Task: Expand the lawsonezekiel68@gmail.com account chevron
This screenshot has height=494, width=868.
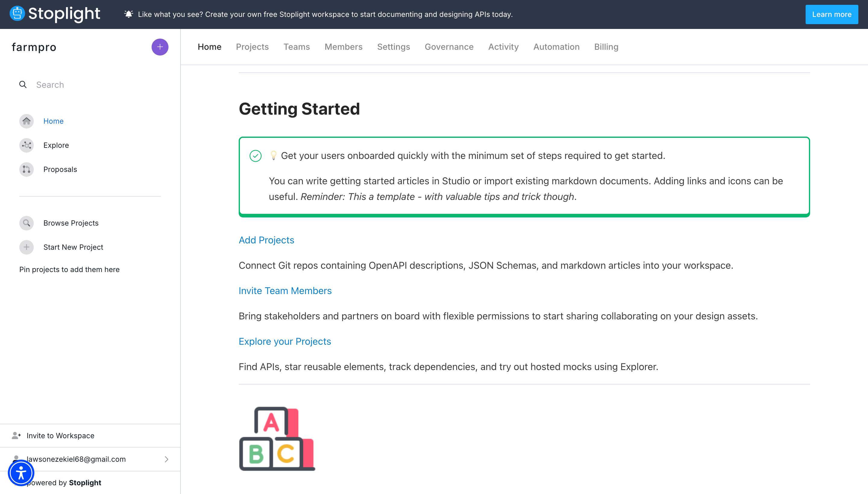Action: point(166,459)
